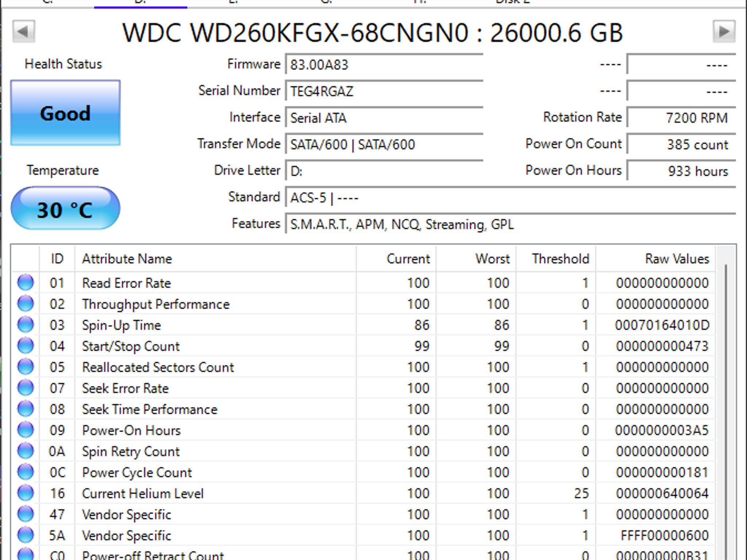Click the 30 °C temperature indicator
Viewport: 747px width, 560px height.
point(65,209)
